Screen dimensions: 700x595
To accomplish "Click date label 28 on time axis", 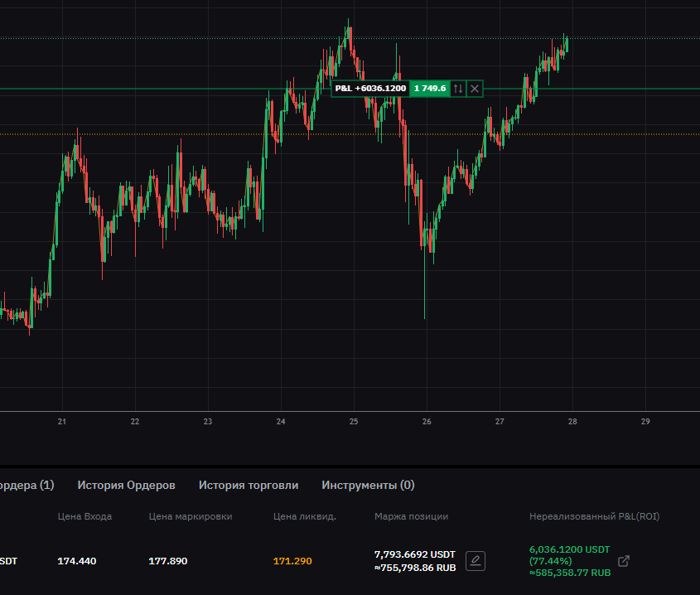I will point(572,421).
